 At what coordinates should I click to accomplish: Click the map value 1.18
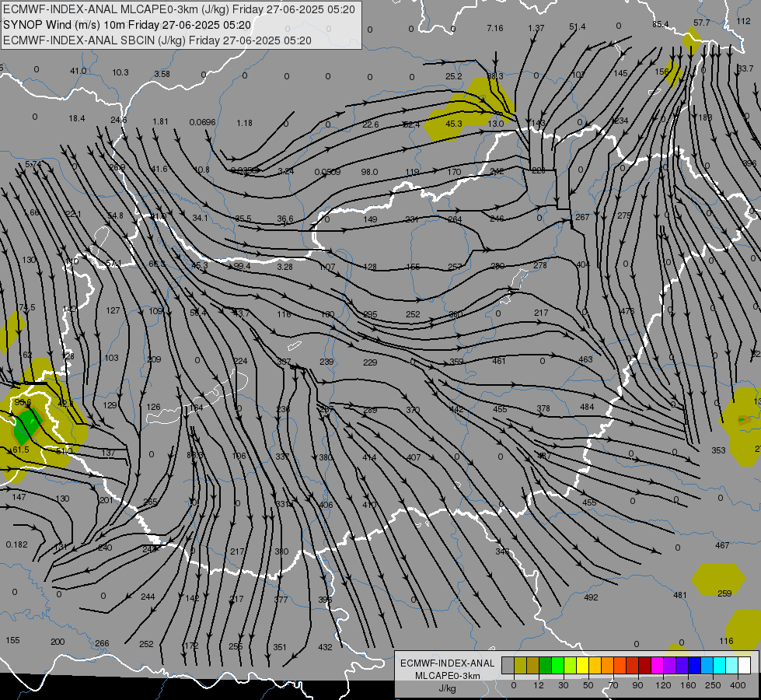click(245, 123)
